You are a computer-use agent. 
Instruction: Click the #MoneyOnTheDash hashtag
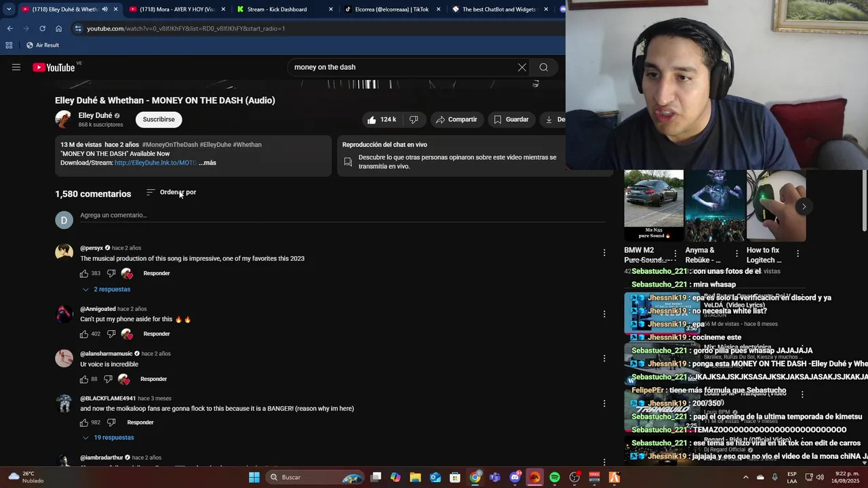point(170,144)
